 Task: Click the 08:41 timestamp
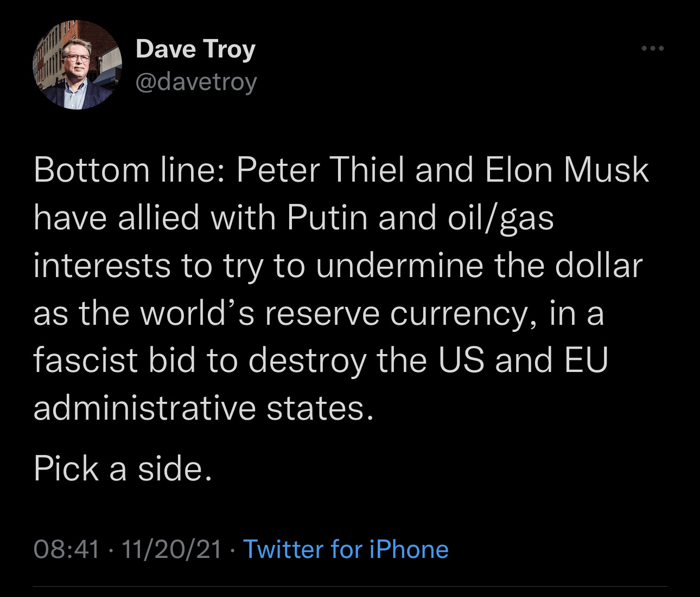click(x=67, y=549)
